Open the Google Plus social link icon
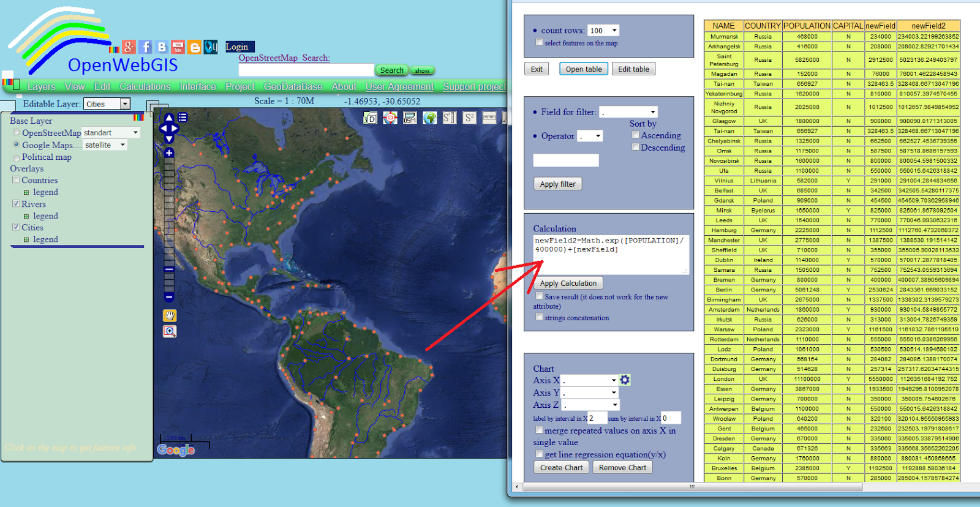 coord(129,47)
